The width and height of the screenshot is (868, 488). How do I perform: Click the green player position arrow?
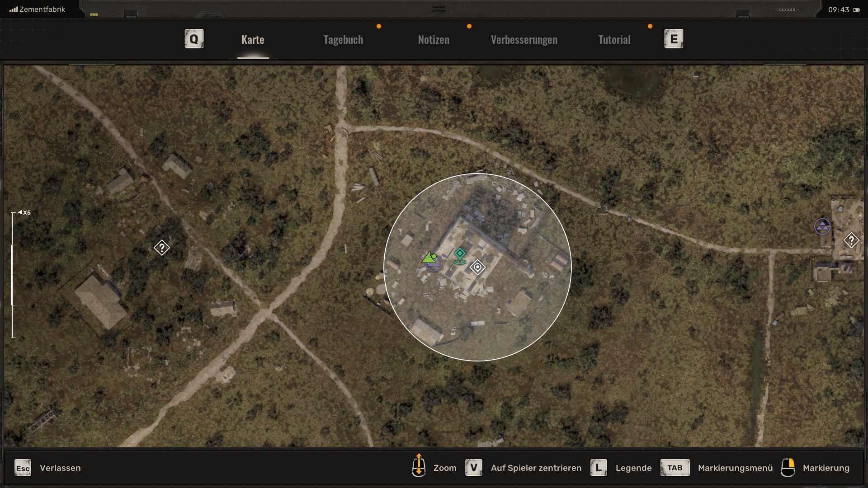point(428,258)
